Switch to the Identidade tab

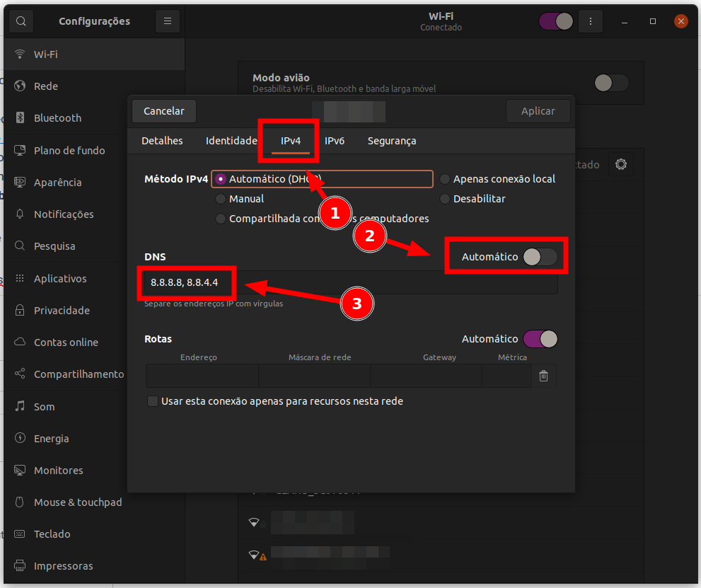click(x=231, y=141)
